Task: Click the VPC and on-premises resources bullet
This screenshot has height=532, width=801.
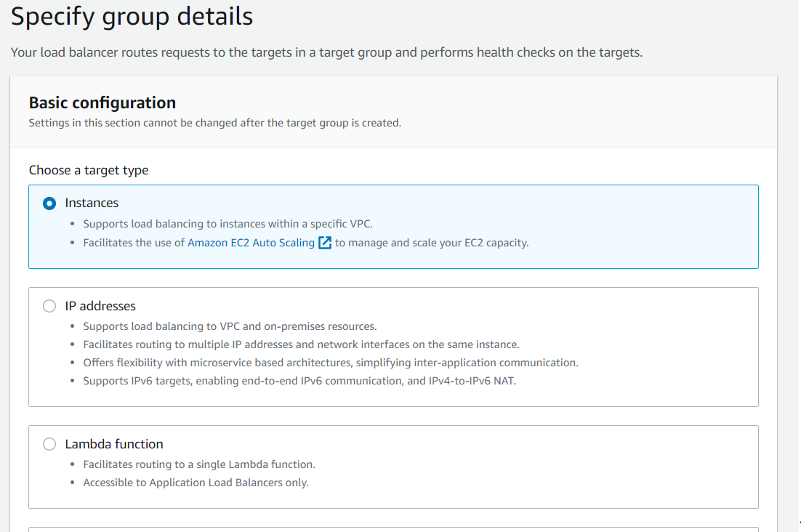Action: click(230, 326)
